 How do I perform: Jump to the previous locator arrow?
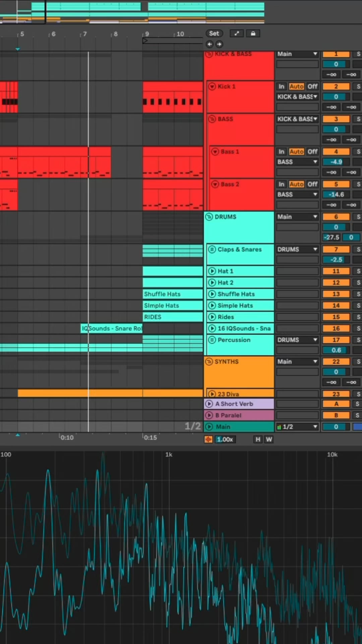tap(209, 44)
